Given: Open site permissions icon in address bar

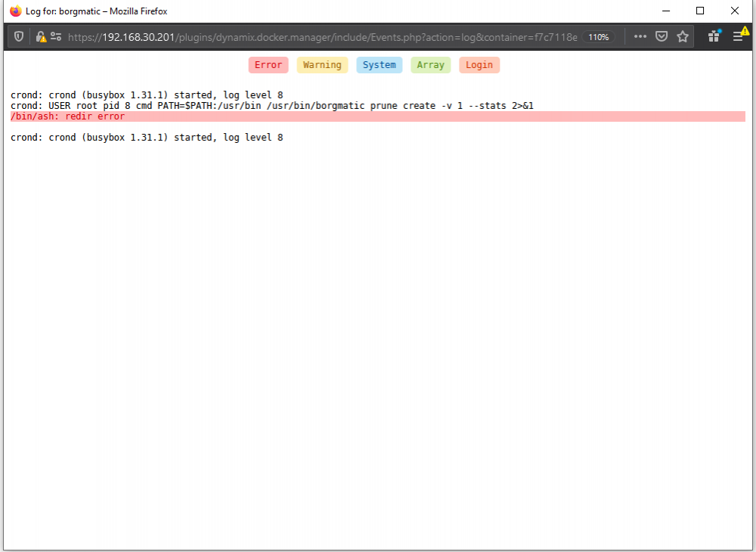Looking at the screenshot, I should pyautogui.click(x=56, y=36).
